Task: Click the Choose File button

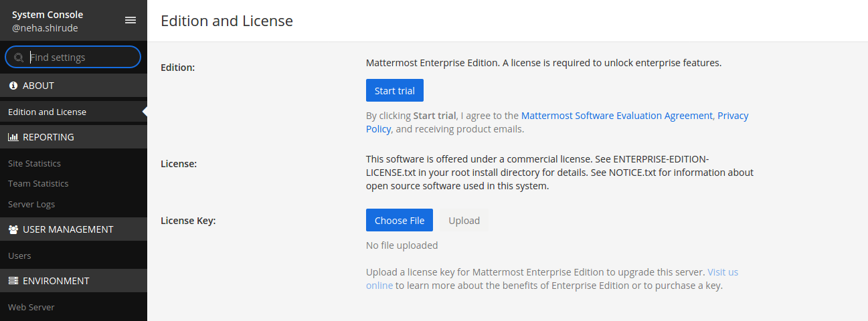Action: tap(400, 221)
